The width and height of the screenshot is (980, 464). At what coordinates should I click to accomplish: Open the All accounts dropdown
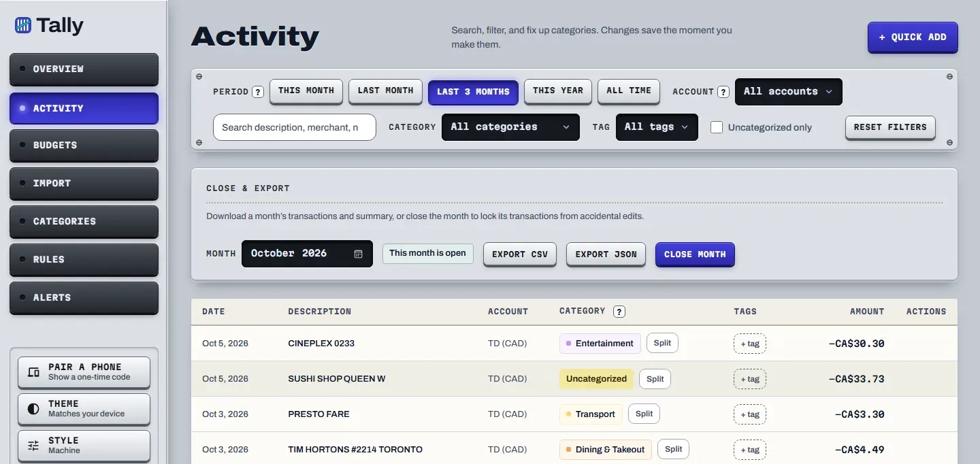click(789, 92)
